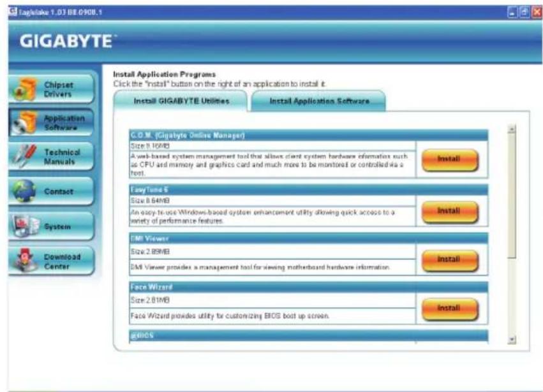The width and height of the screenshot is (543, 392).
Task: Click the Install Application Programs heading
Action: 164,75
